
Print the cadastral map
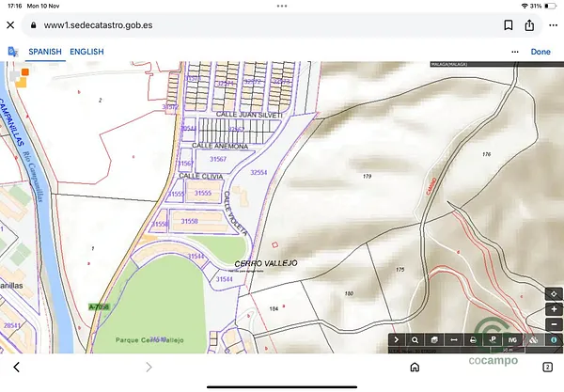point(474,339)
